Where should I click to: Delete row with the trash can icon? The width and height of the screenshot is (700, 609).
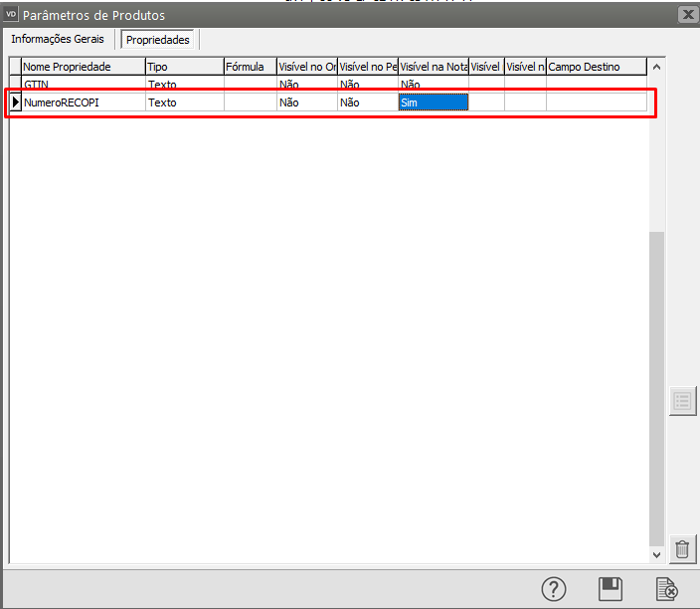(682, 549)
